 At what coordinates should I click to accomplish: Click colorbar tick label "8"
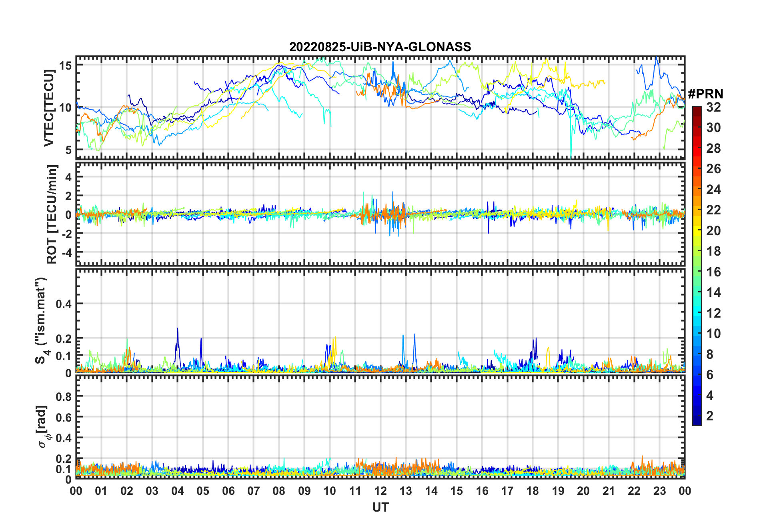(x=710, y=354)
